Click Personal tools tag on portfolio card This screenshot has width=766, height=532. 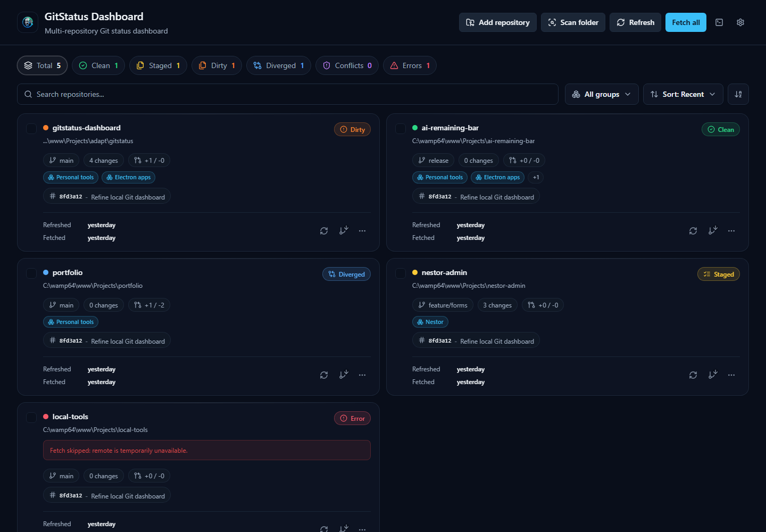(x=71, y=322)
